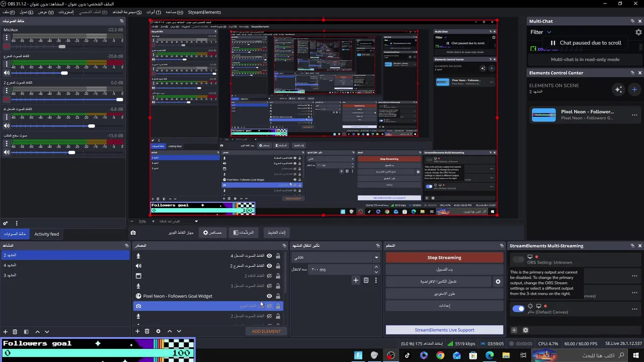The image size is (644, 362).
Task: Mute the صوت سطح المكتب channel
Action: click(7, 152)
